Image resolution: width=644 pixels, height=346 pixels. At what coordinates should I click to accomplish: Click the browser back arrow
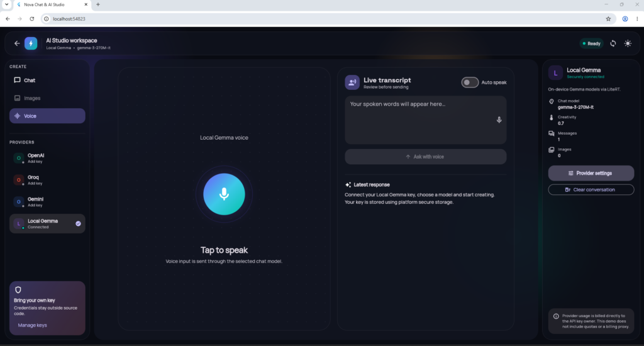pyautogui.click(x=8, y=19)
